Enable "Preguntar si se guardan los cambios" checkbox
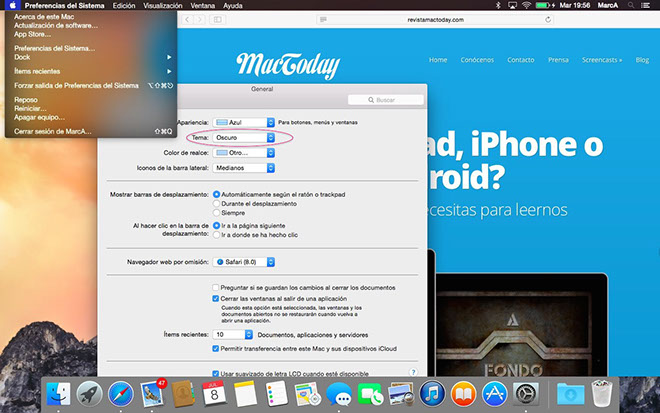The width and height of the screenshot is (660, 413). [x=216, y=287]
